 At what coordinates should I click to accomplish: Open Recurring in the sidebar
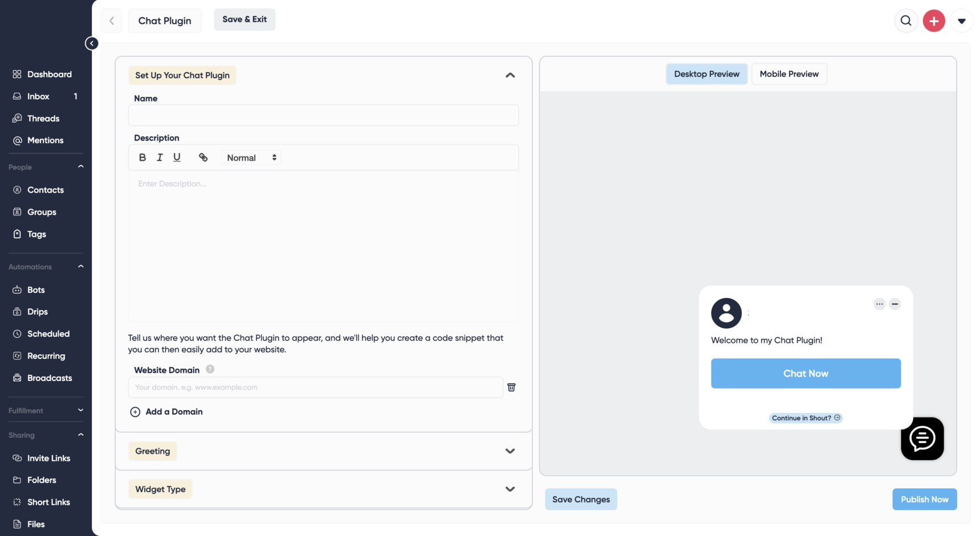[46, 356]
